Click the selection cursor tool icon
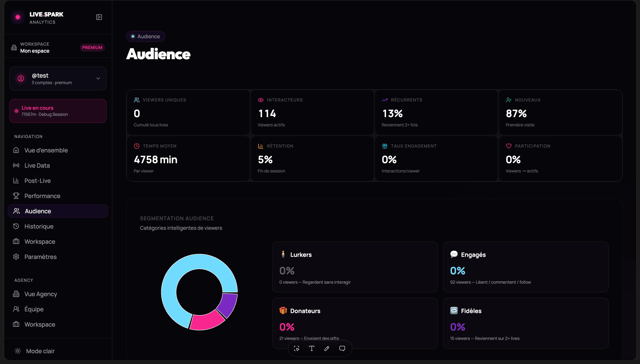The image size is (640, 364). (297, 348)
